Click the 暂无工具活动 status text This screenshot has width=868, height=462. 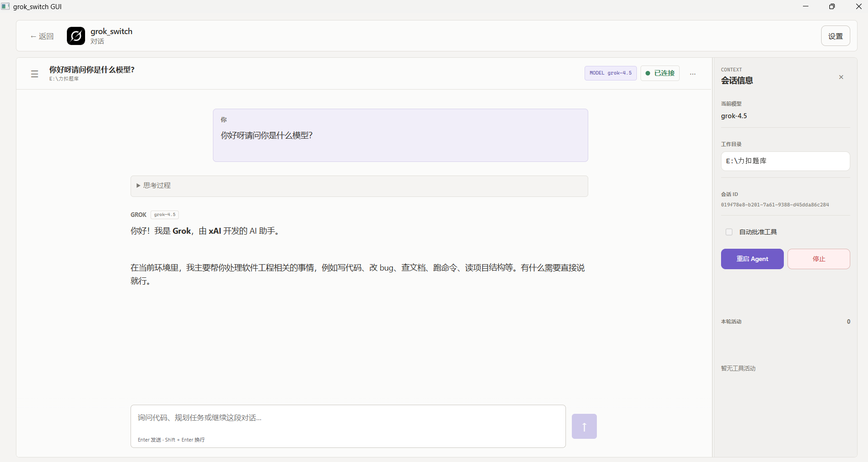(x=738, y=368)
